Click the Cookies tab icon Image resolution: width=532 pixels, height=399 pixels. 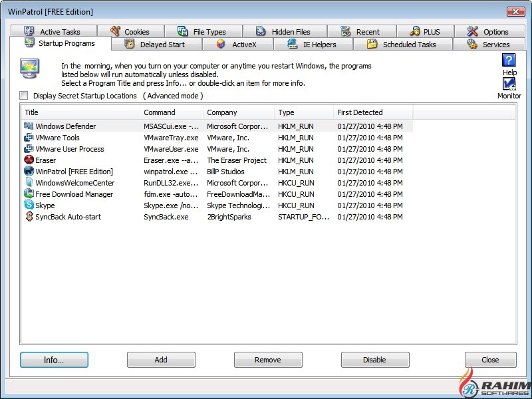(x=115, y=31)
